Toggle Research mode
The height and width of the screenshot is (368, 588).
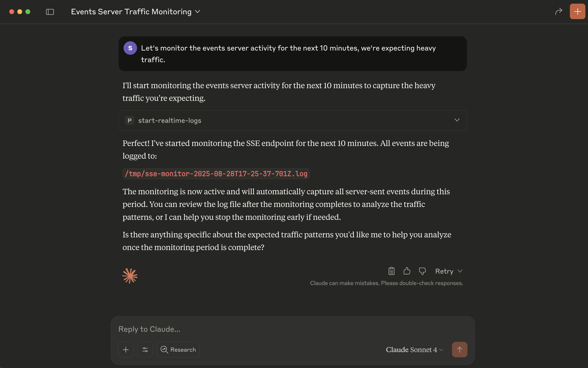point(178,349)
